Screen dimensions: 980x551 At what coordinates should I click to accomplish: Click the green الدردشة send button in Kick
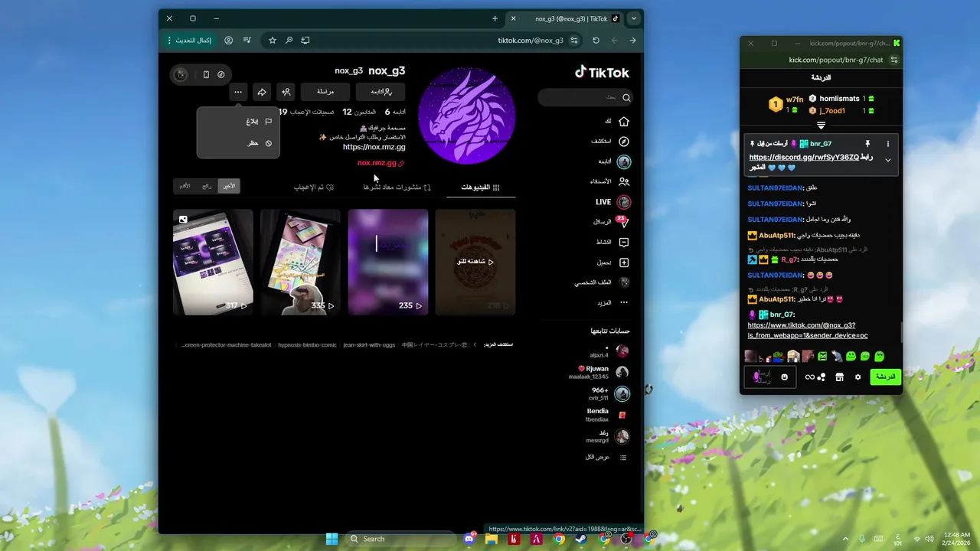[885, 377]
